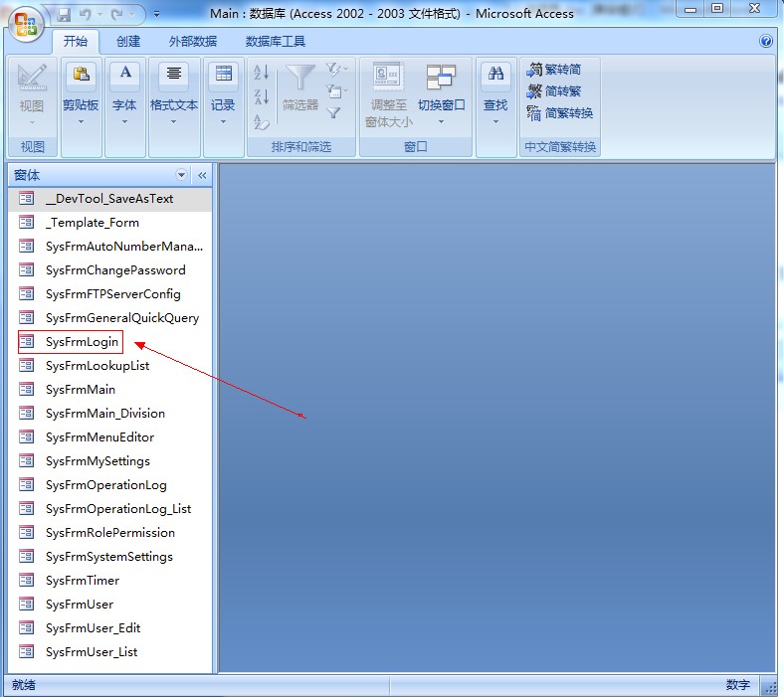The image size is (784, 697).
Task: Collapse the navigation pane with shutter button
Action: 202,175
